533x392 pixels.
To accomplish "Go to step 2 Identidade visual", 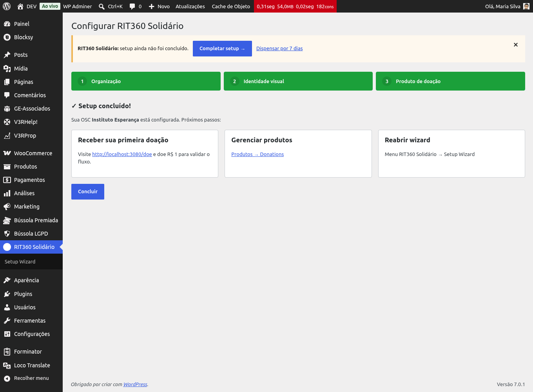I will [x=298, y=81].
